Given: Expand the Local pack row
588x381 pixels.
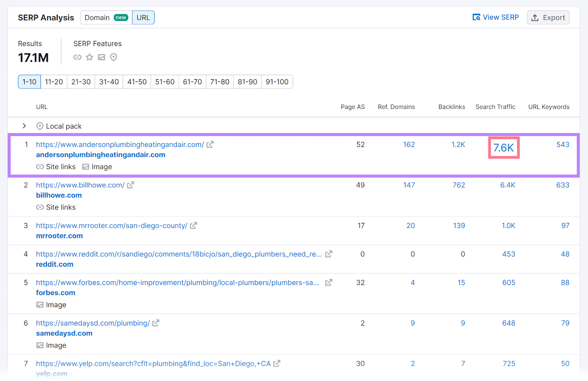Looking at the screenshot, I should point(24,126).
